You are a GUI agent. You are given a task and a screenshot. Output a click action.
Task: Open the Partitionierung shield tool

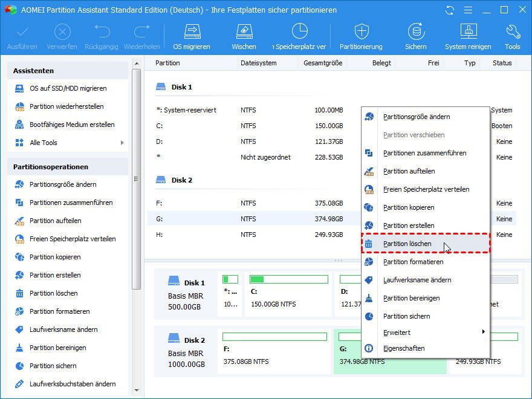(x=361, y=36)
